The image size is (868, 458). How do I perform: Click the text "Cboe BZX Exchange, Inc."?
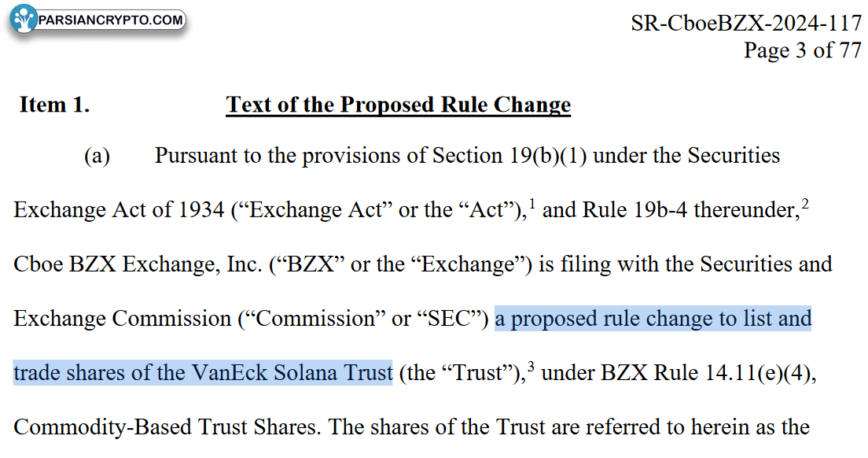tap(138, 264)
